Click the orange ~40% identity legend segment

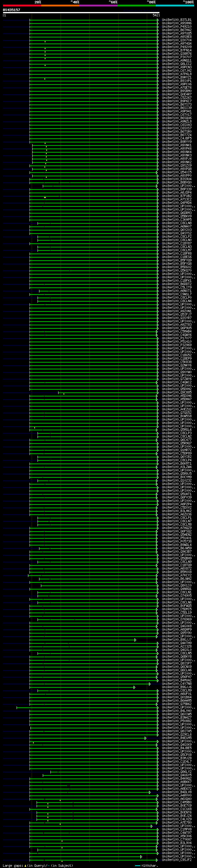(x=60, y=6)
